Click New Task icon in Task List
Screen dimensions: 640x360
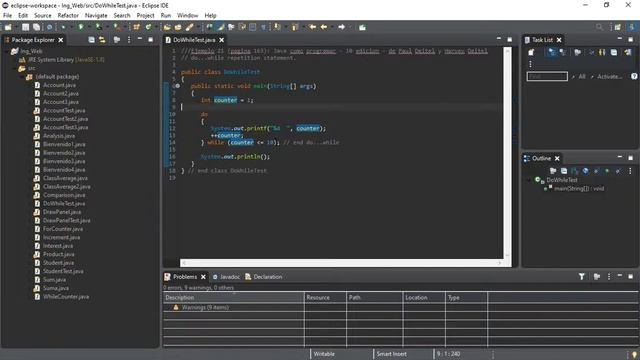tap(531, 52)
